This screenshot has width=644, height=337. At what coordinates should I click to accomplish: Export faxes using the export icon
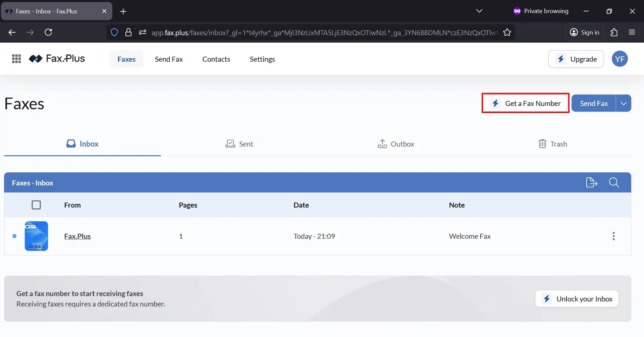coord(591,183)
